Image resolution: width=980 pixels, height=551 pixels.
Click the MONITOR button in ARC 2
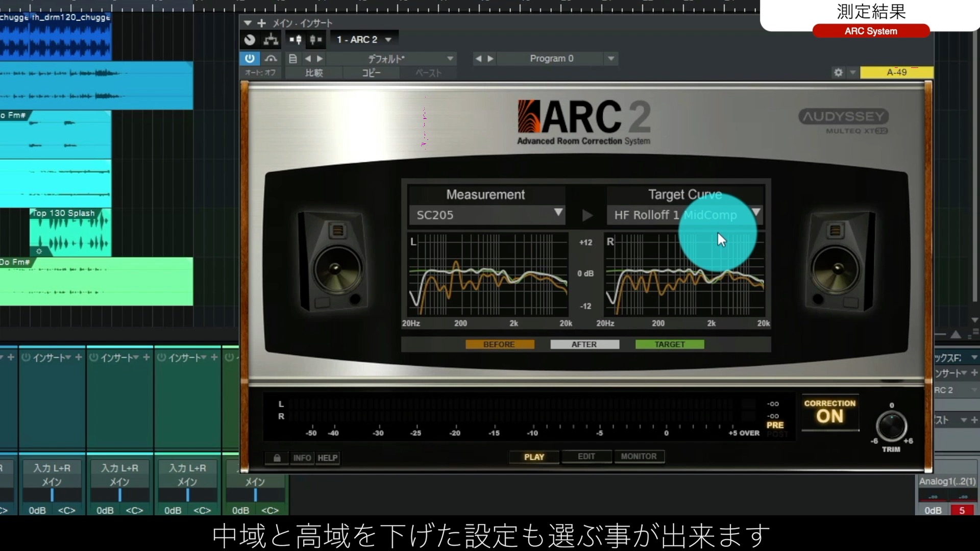pyautogui.click(x=636, y=456)
